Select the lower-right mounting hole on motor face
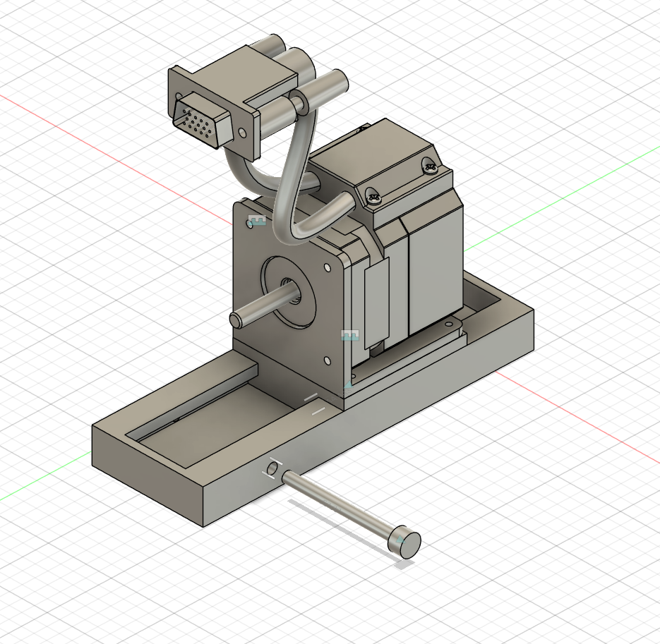 click(x=327, y=360)
